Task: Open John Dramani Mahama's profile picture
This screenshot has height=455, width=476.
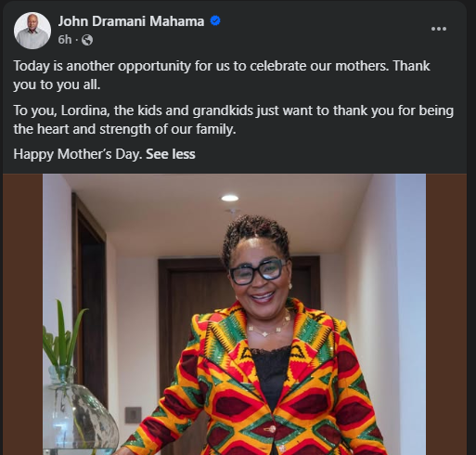Action: [x=32, y=31]
